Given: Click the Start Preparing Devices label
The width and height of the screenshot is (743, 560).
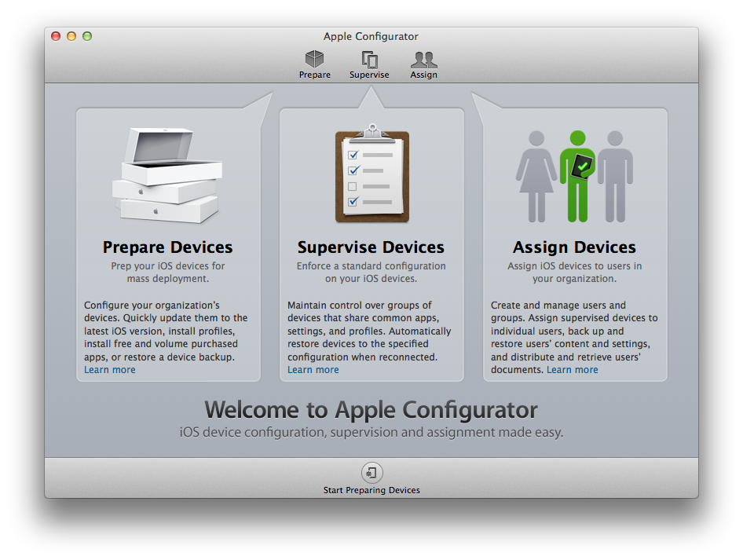Looking at the screenshot, I should (x=371, y=490).
